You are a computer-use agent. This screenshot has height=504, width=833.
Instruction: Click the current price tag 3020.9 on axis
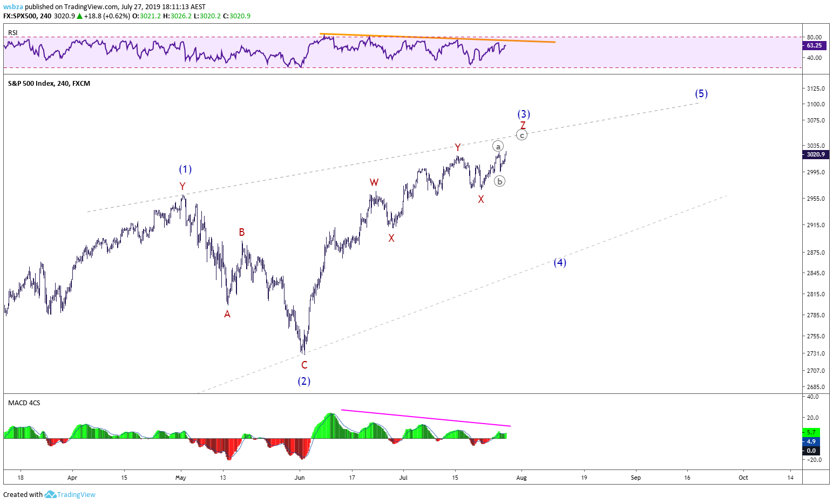click(816, 155)
